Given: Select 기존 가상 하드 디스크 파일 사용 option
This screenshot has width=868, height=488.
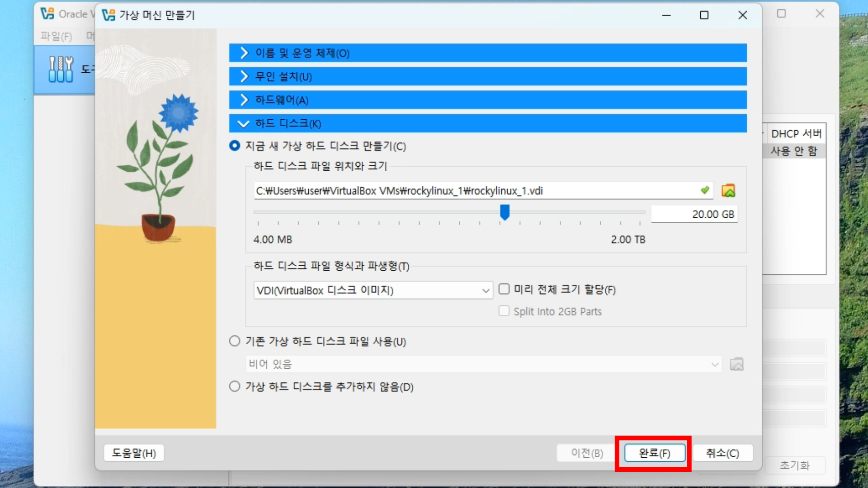Looking at the screenshot, I should 235,341.
